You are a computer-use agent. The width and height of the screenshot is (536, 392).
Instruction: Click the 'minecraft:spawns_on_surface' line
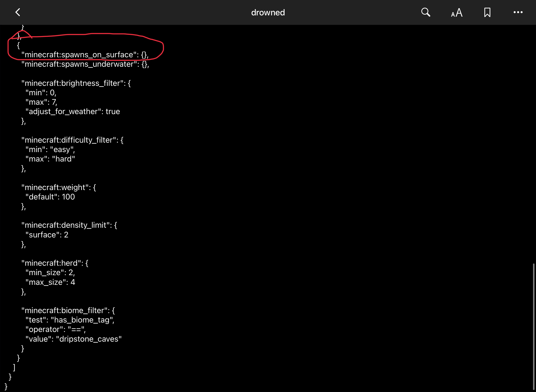85,55
